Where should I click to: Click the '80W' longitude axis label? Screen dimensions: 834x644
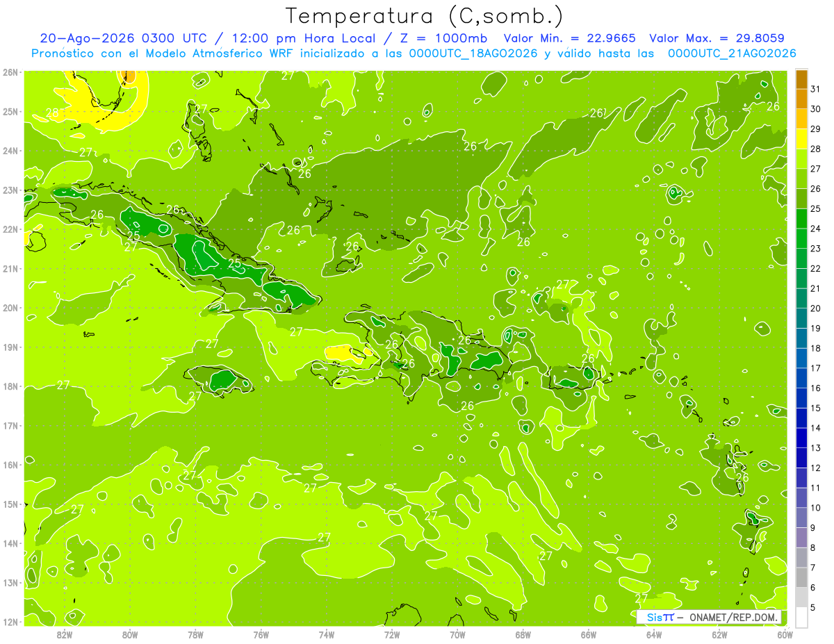(130, 634)
